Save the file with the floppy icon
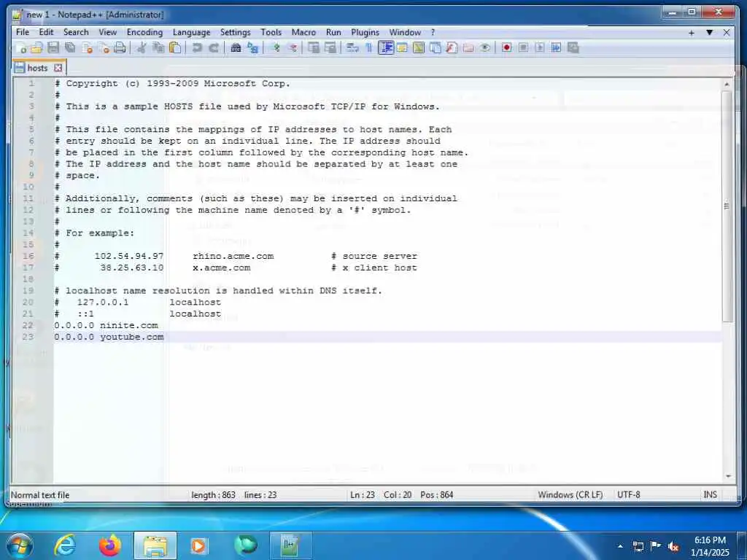 53,47
